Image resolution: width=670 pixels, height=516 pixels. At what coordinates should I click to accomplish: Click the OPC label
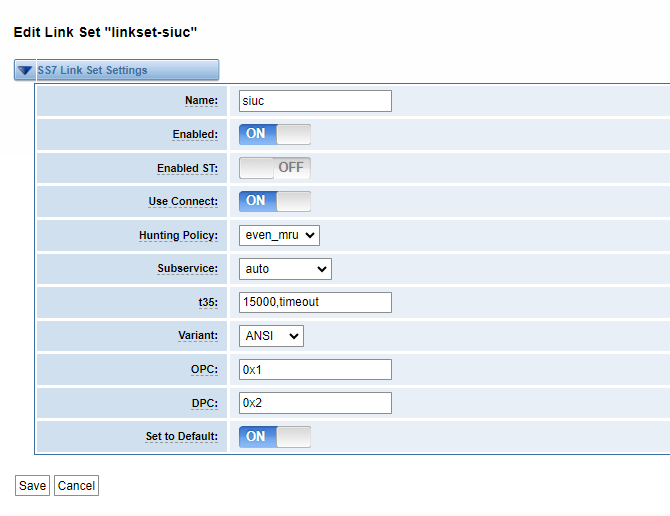point(204,369)
